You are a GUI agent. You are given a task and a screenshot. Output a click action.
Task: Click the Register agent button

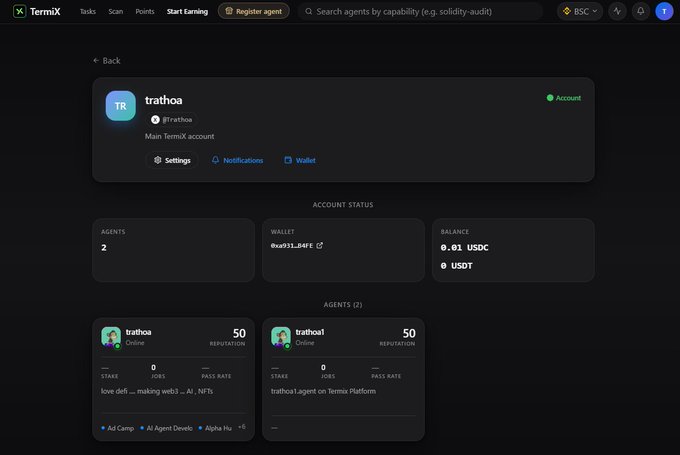coord(254,11)
